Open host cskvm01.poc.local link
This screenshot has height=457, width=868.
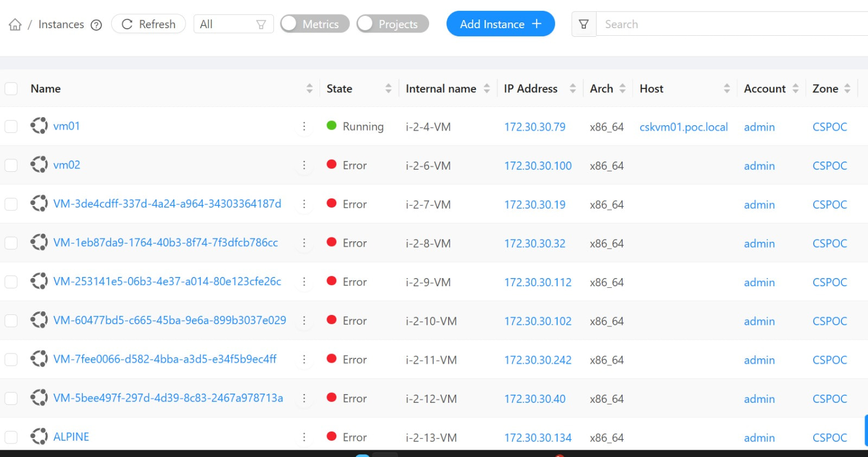684,127
